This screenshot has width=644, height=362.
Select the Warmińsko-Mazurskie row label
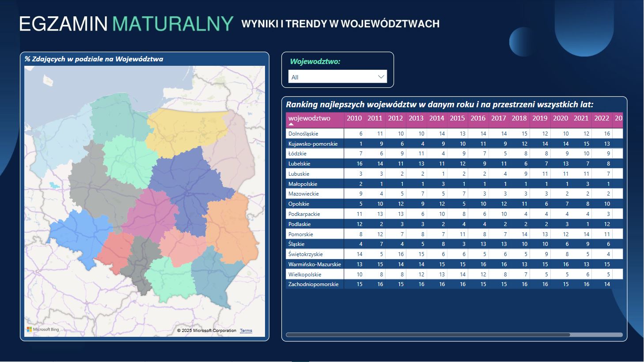(314, 264)
